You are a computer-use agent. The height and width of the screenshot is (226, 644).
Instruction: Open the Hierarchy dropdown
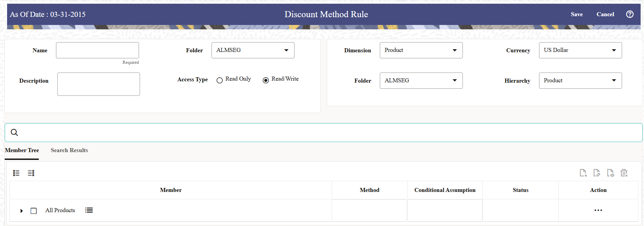pyautogui.click(x=580, y=81)
